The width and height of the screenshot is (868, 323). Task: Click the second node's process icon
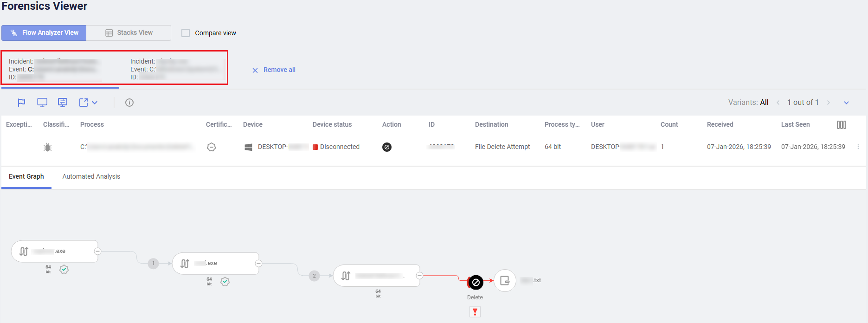[185, 263]
